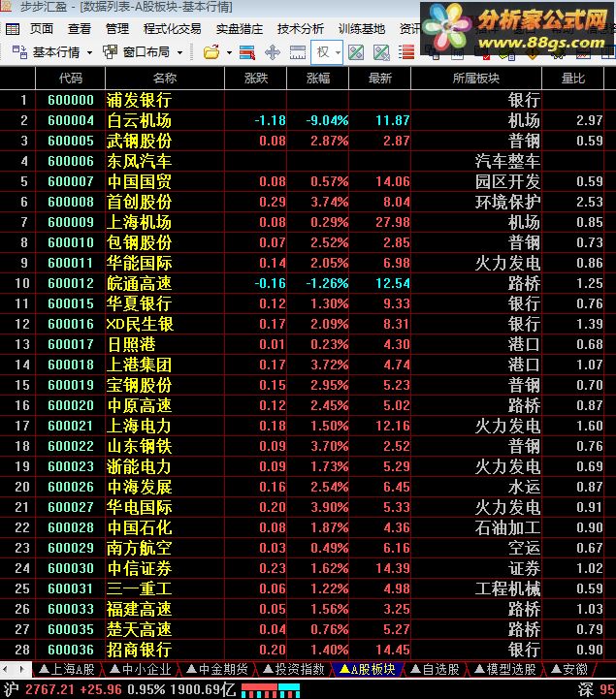This screenshot has height=699, width=616.
Task: Click 上港集团 stock name
Action: point(139,365)
